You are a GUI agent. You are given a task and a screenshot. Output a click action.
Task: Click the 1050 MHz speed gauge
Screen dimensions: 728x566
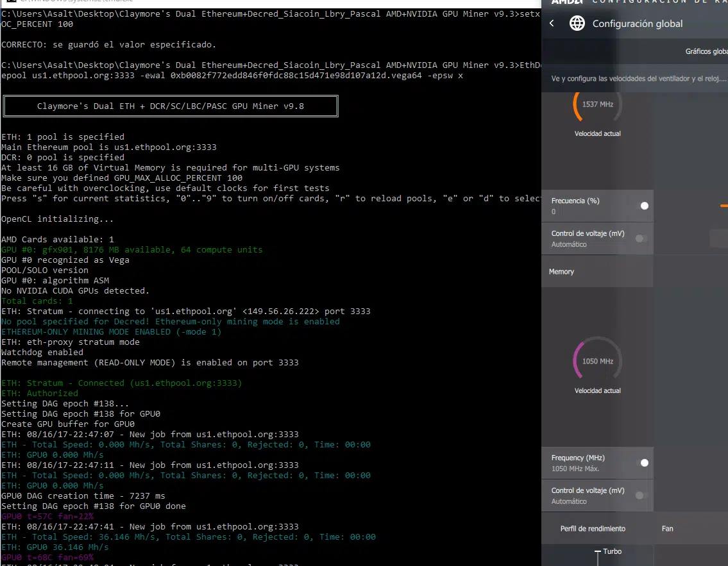pos(598,362)
